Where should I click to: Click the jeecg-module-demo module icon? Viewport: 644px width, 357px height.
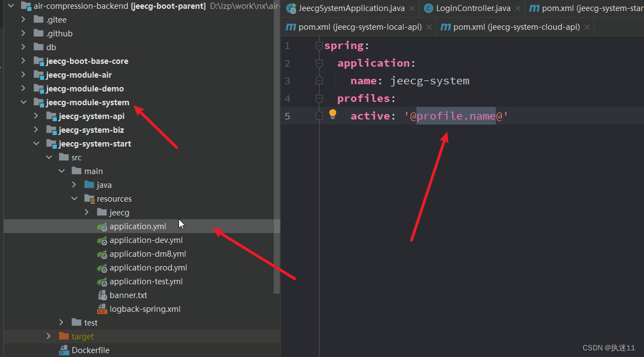pos(39,89)
